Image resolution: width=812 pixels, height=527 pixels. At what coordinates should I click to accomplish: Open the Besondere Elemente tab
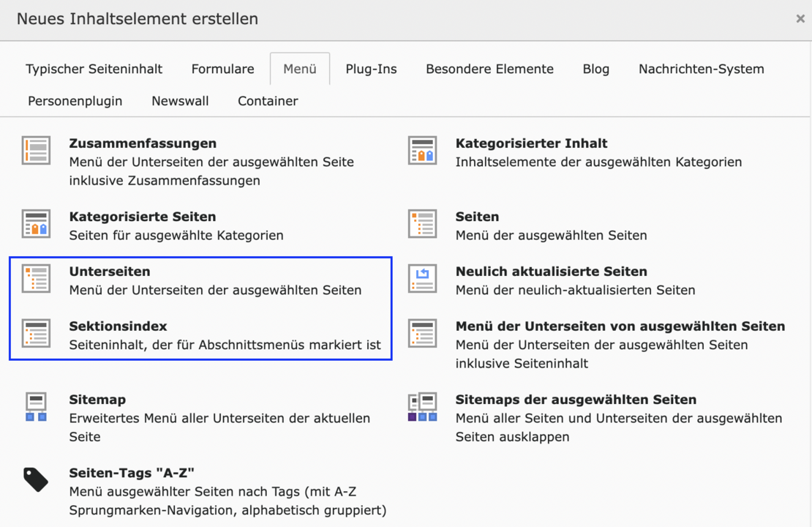point(489,69)
